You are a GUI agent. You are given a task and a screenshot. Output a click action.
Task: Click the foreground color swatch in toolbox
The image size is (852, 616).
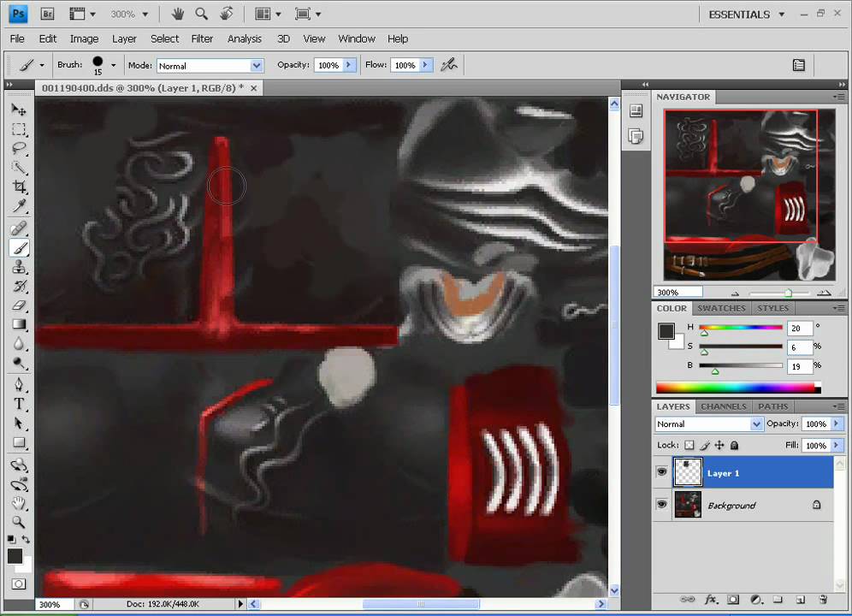pyautogui.click(x=15, y=556)
